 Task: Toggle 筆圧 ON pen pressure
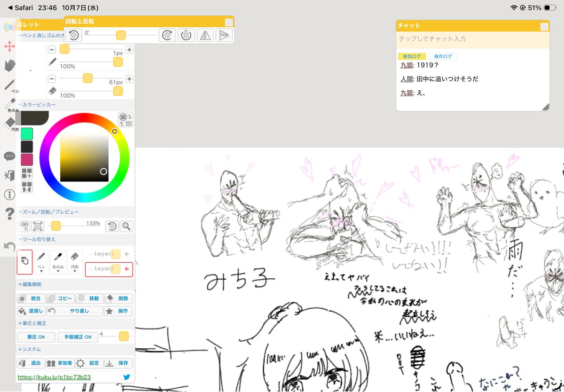[x=36, y=337]
